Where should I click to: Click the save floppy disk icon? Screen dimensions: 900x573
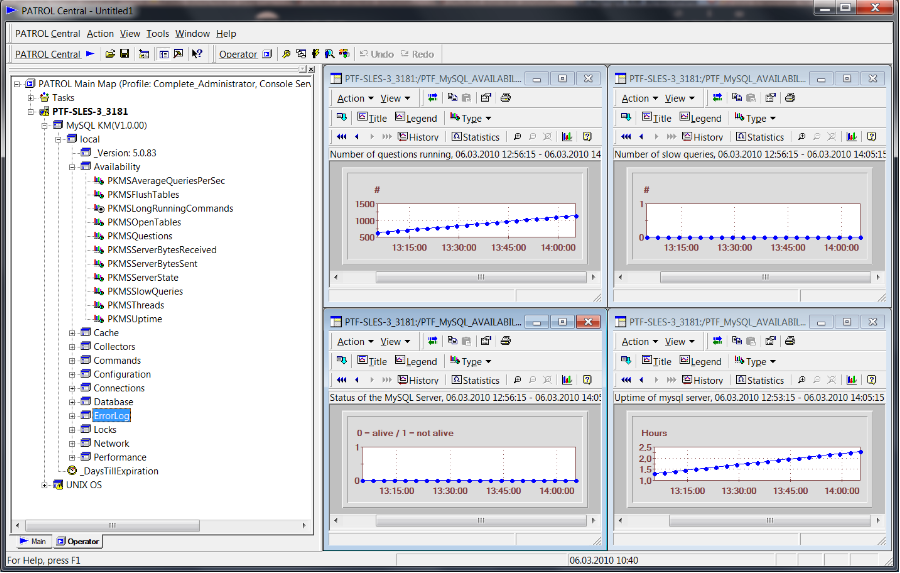pyautogui.click(x=124, y=54)
